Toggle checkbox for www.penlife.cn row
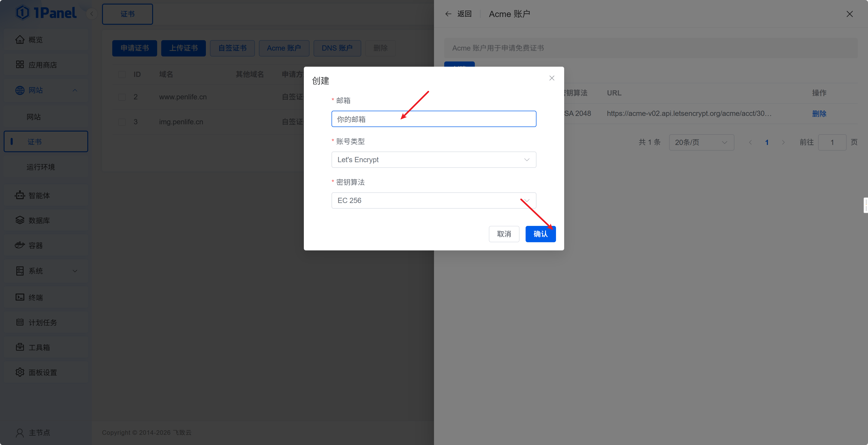Image resolution: width=868 pixels, height=445 pixels. point(122,97)
